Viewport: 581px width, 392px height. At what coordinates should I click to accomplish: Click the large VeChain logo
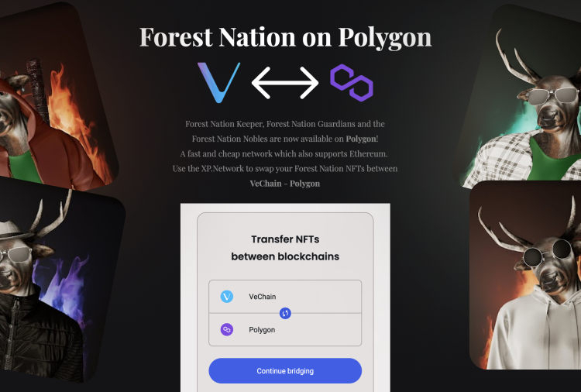point(218,83)
